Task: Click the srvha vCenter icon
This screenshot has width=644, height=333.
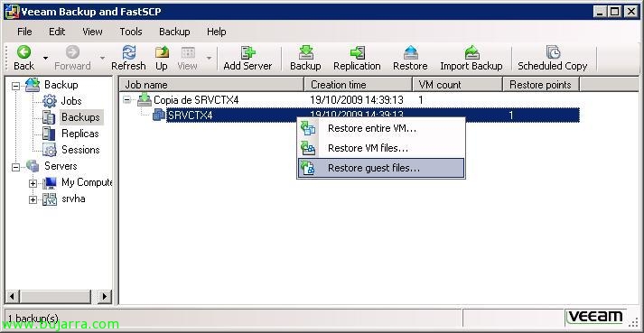Action: pos(50,199)
